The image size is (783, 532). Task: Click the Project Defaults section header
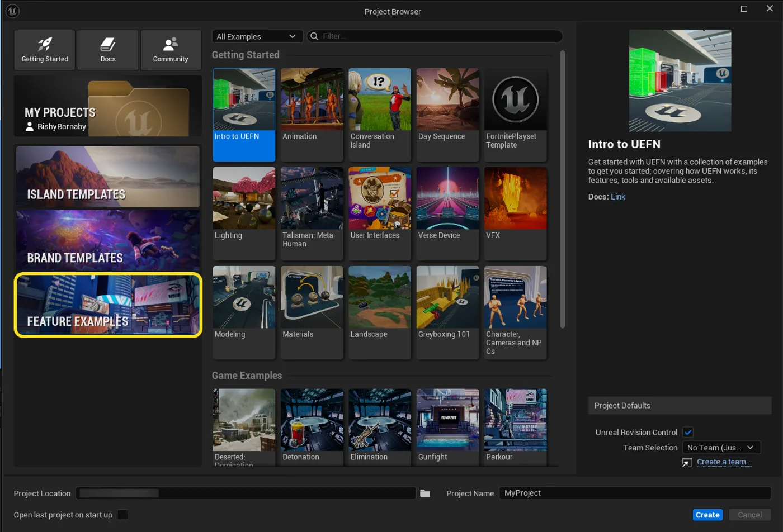(680, 406)
